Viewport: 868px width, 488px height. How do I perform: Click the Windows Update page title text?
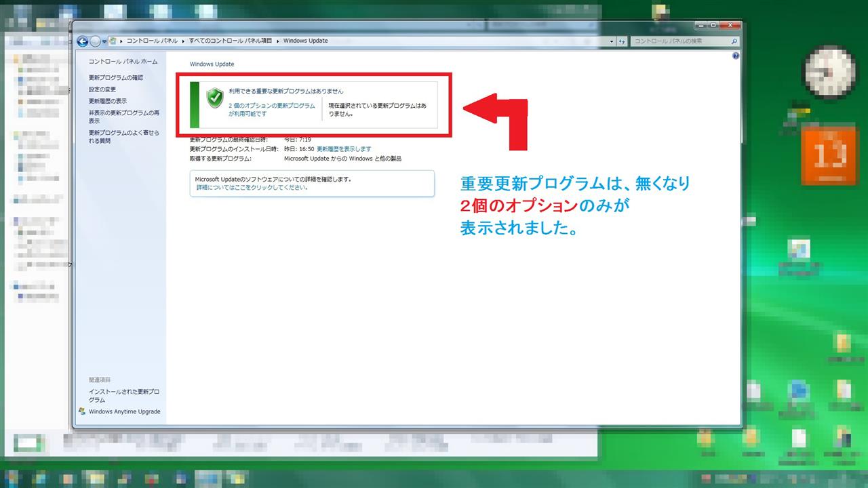click(212, 64)
